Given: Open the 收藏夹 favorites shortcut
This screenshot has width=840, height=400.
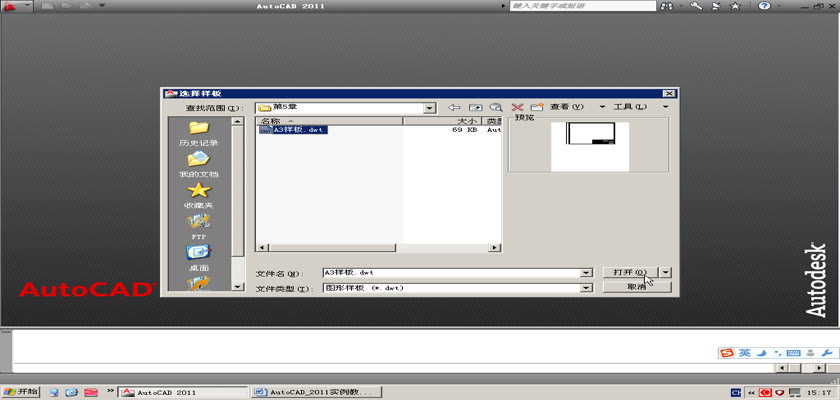Looking at the screenshot, I should coord(199,195).
